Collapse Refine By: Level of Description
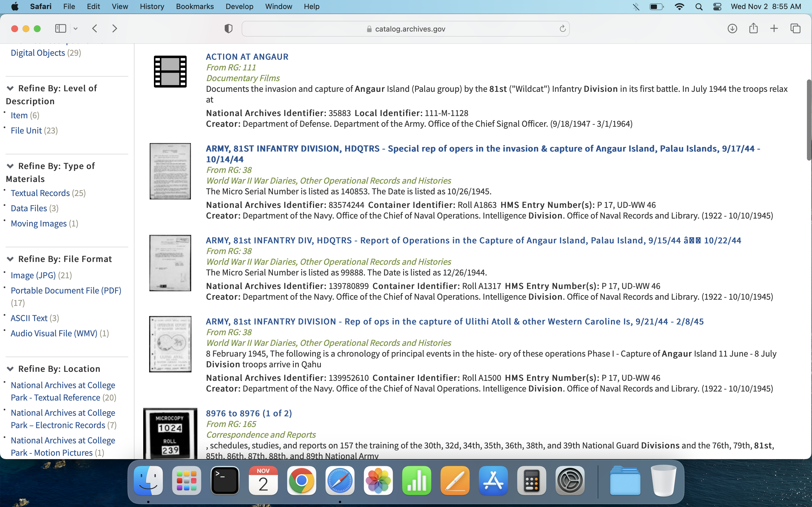The height and width of the screenshot is (507, 812). (10, 88)
